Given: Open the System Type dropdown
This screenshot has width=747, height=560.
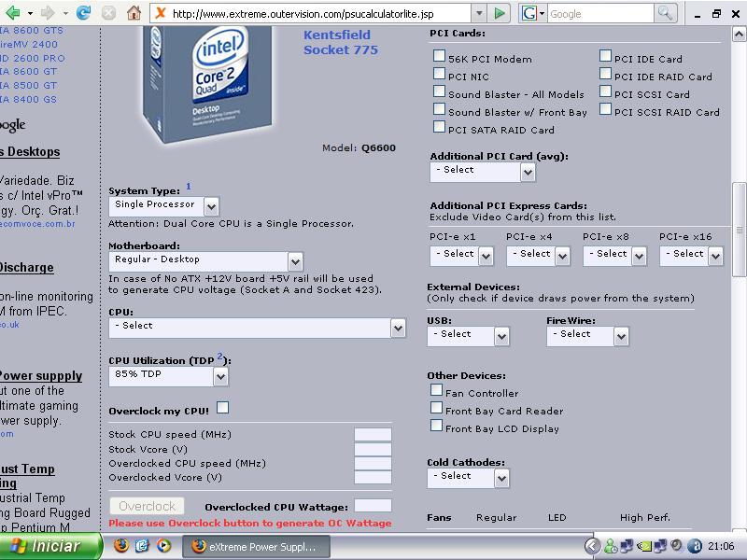Looking at the screenshot, I should point(164,206).
